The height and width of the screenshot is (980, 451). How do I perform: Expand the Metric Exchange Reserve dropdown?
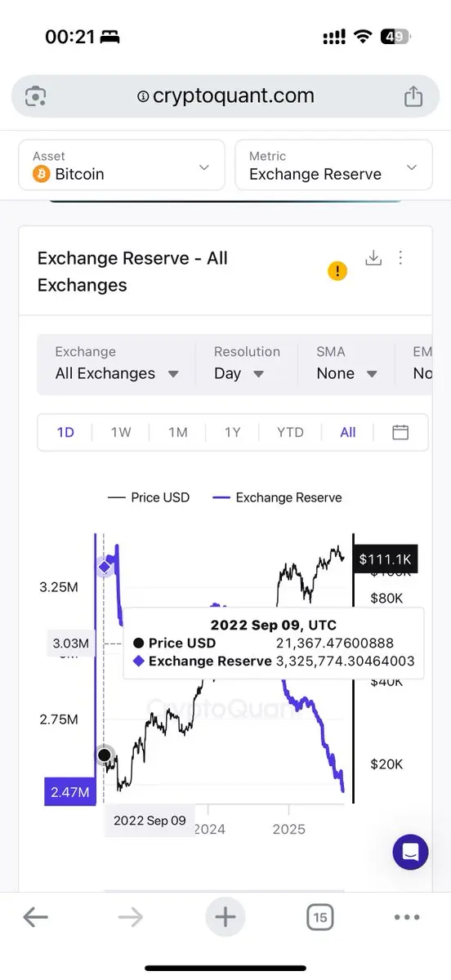pyautogui.click(x=333, y=166)
